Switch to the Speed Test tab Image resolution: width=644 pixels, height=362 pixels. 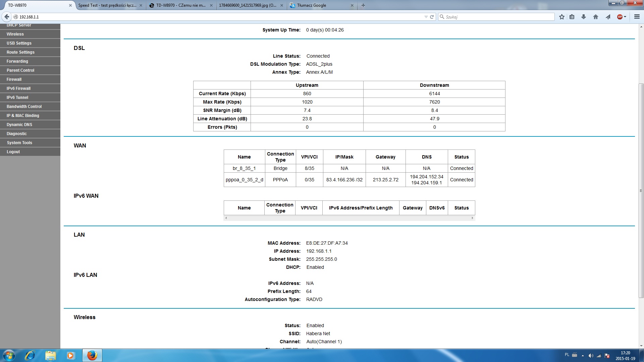tap(107, 5)
